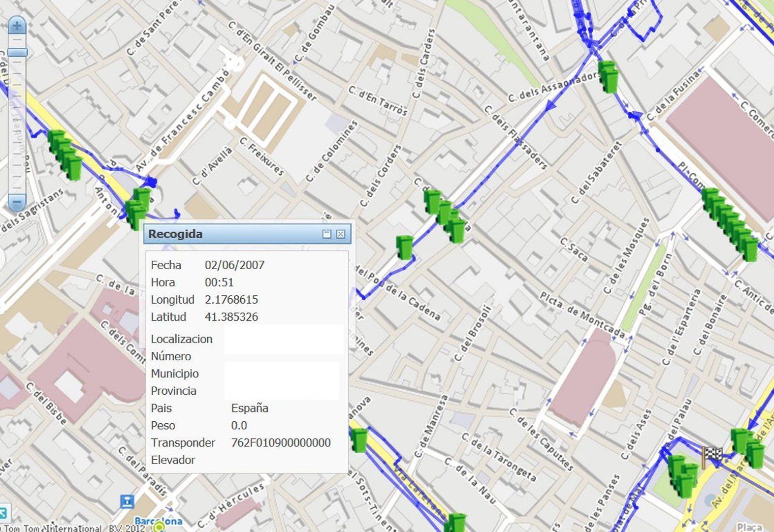Image resolution: width=774 pixels, height=532 pixels.
Task: Click the empty Municipio field
Action: (x=281, y=374)
